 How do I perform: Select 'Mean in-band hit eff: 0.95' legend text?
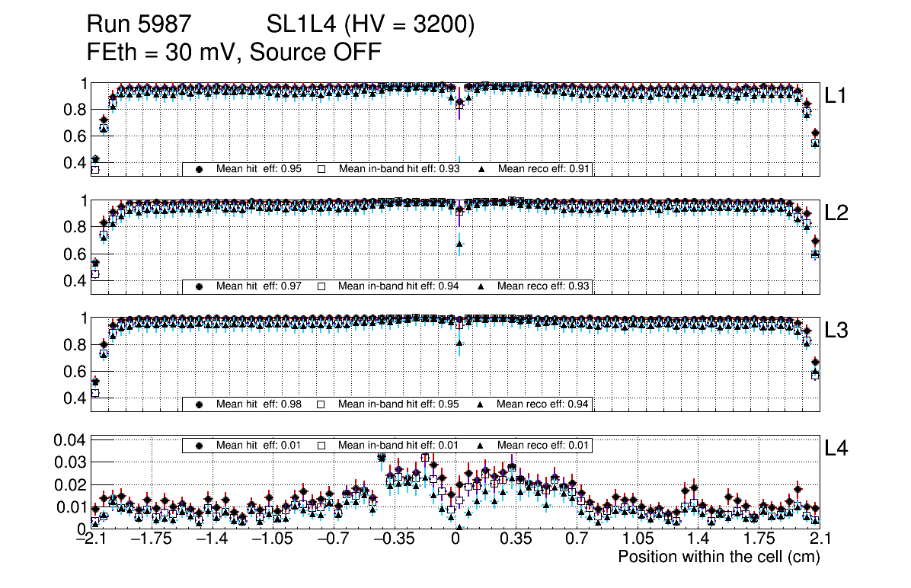click(398, 404)
